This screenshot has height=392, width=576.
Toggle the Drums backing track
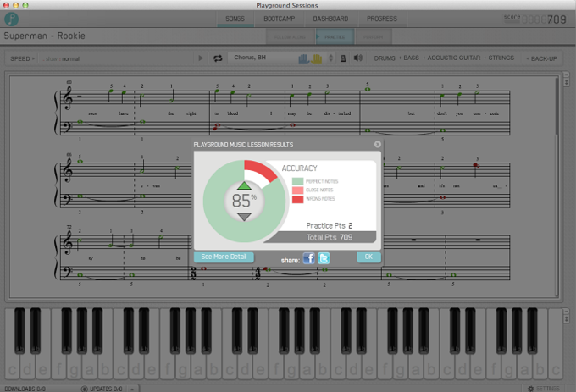[385, 58]
